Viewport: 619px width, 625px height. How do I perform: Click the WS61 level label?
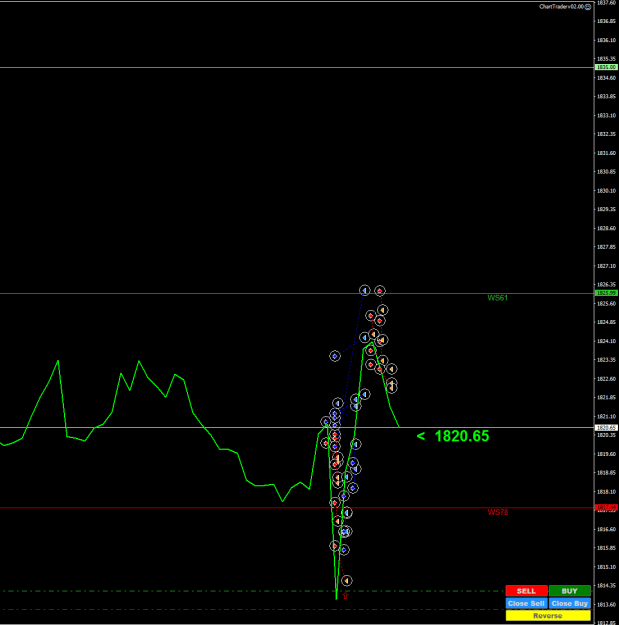[497, 298]
